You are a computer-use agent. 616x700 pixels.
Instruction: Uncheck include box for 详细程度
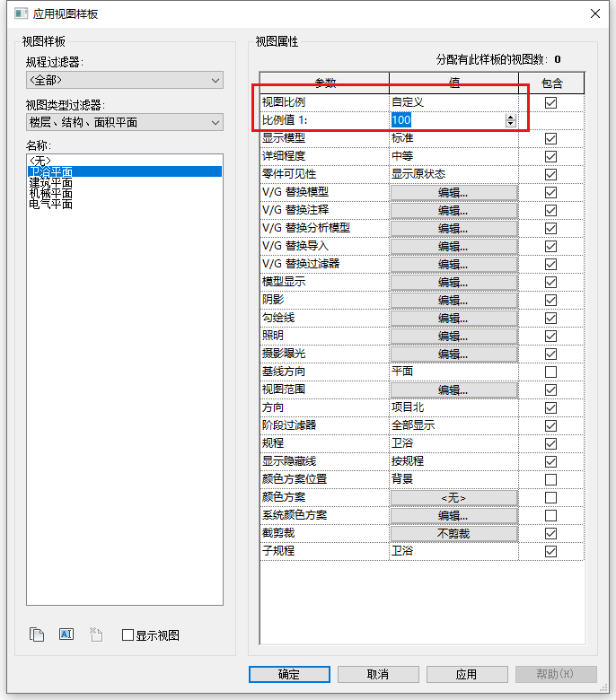click(x=550, y=157)
